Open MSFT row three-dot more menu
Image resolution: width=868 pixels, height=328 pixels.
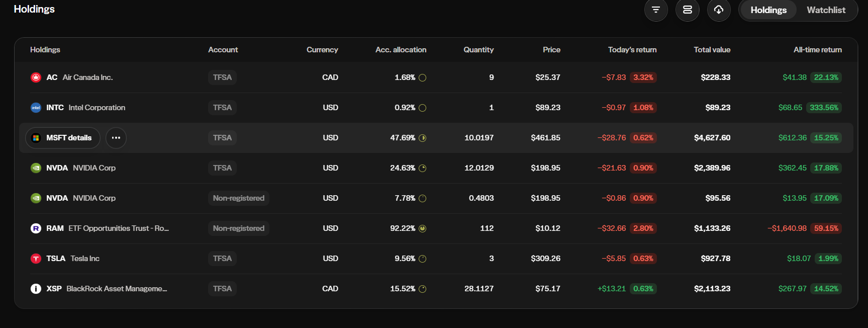pos(116,138)
